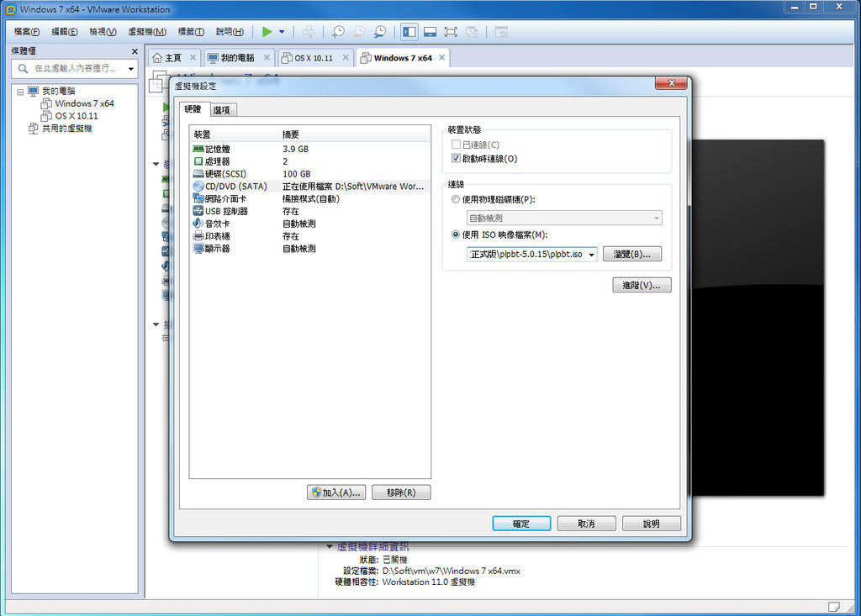Select Windows 7 x64 in library tree
Screen dimensions: 861x616
point(83,103)
